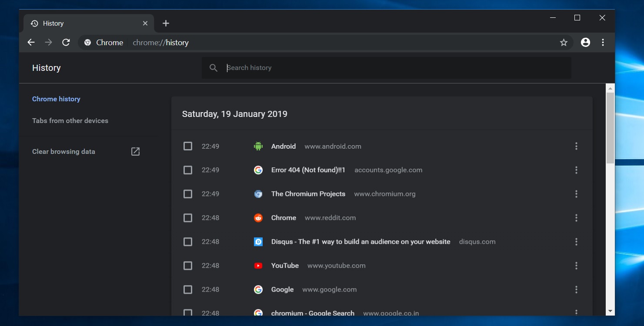
Task: Open the Disqus history link
Action: pos(361,242)
